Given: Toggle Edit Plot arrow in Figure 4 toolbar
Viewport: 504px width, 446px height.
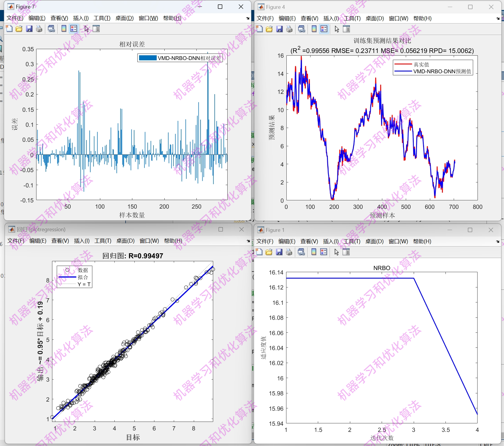Looking at the screenshot, I should pyautogui.click(x=337, y=29).
